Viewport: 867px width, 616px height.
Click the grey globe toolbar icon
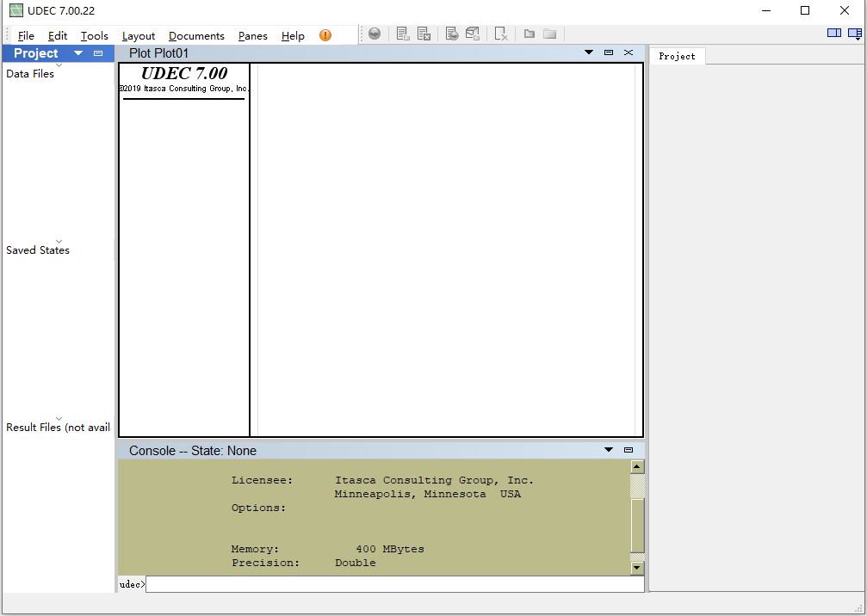[375, 34]
